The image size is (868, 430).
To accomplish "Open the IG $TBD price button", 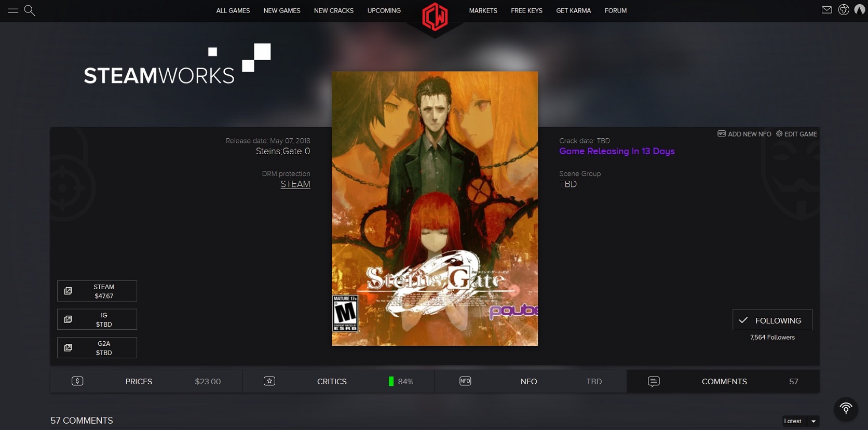I will tap(97, 319).
